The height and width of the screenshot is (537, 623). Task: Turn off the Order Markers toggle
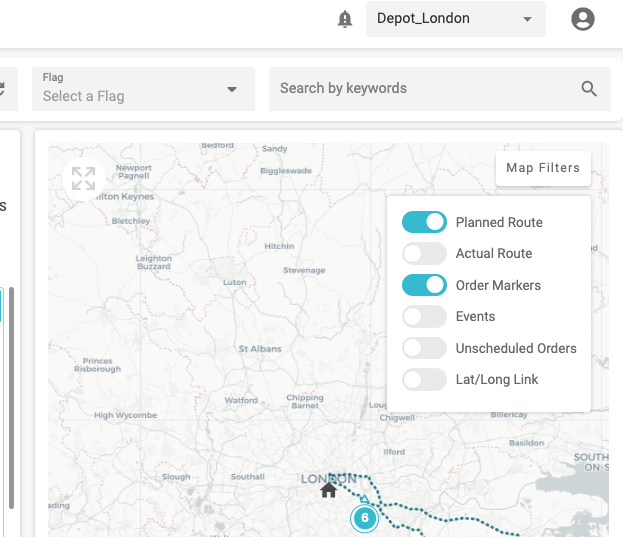(424, 285)
